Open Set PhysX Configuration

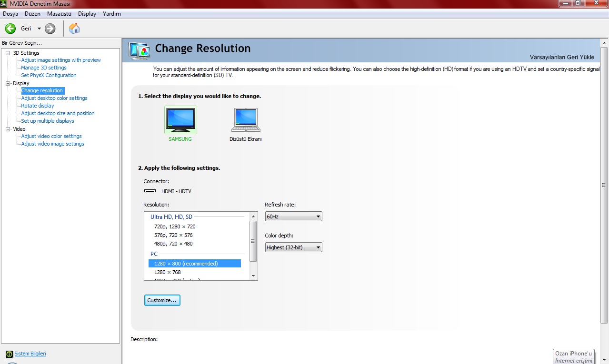(49, 75)
